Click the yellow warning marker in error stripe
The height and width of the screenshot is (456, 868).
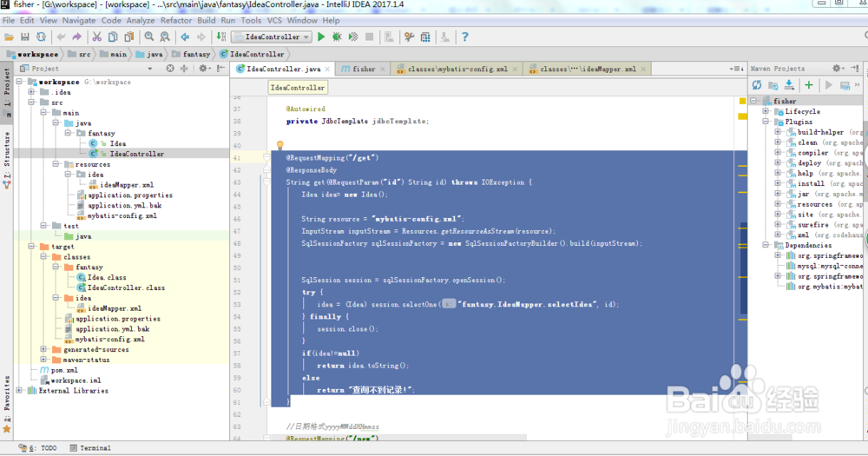pyautogui.click(x=742, y=101)
